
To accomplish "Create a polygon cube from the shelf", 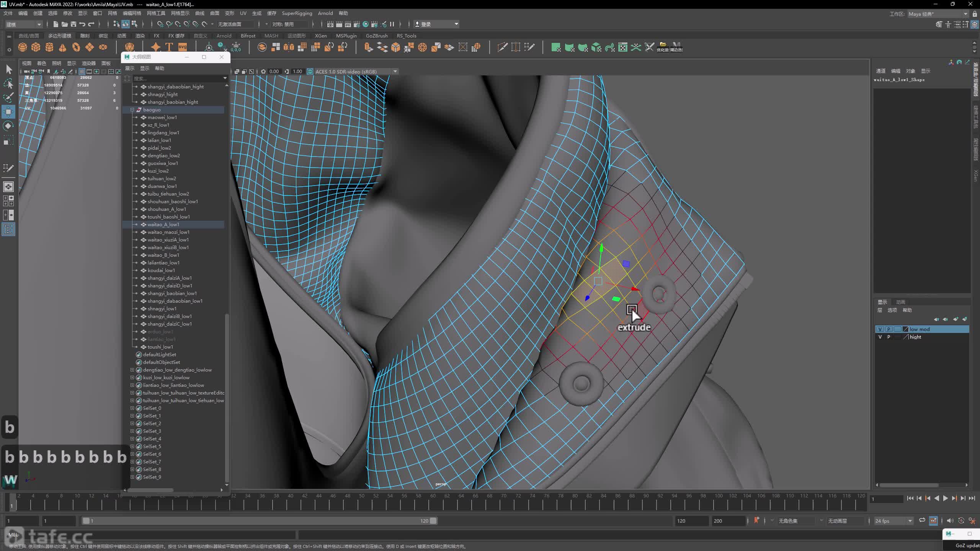I will [36, 47].
